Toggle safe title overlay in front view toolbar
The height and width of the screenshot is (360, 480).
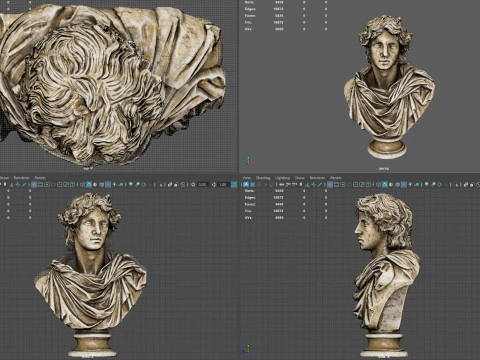pyautogui.click(x=72, y=184)
